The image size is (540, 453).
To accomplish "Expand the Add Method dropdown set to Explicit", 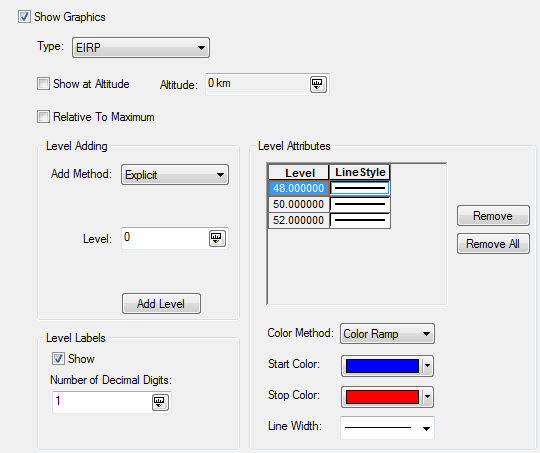I will [175, 175].
